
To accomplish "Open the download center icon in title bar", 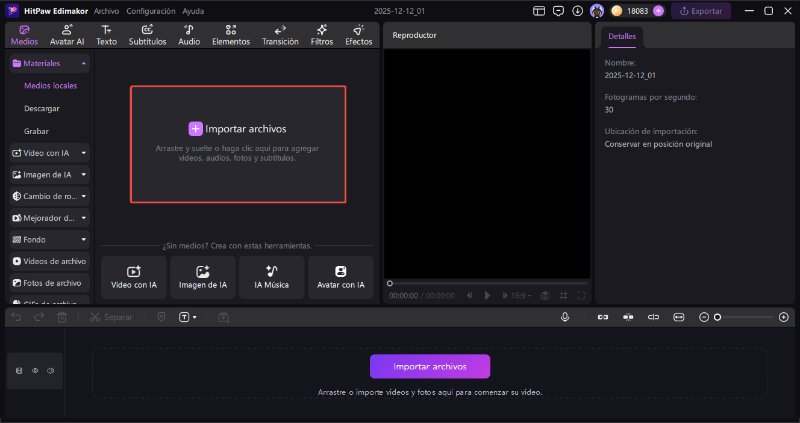I will point(577,11).
